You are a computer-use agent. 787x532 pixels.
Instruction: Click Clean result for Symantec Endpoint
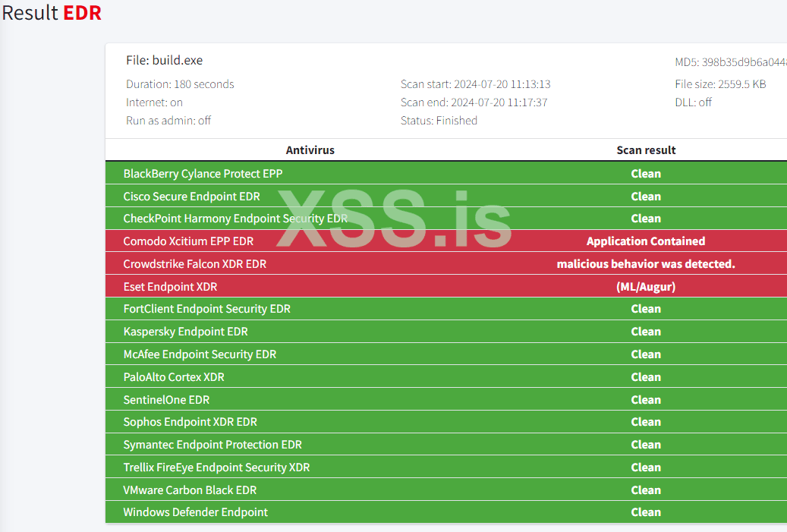click(646, 445)
